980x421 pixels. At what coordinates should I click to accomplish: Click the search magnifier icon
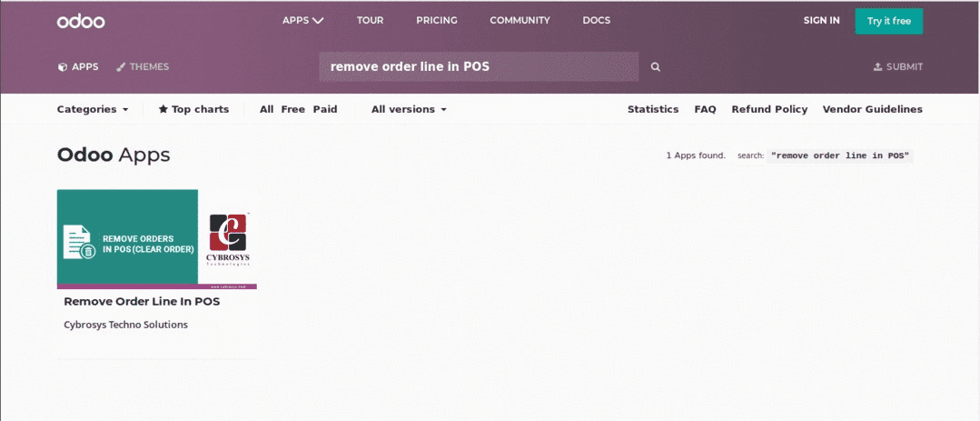[655, 67]
